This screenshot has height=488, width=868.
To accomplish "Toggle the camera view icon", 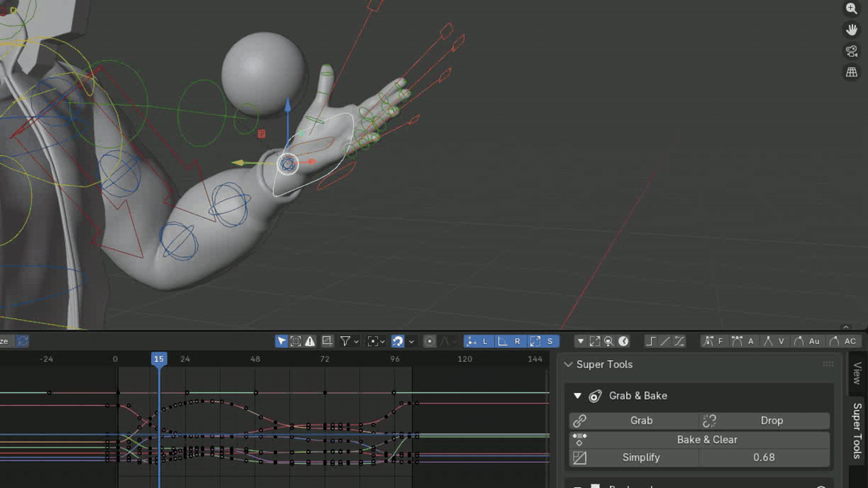I will pyautogui.click(x=851, y=51).
